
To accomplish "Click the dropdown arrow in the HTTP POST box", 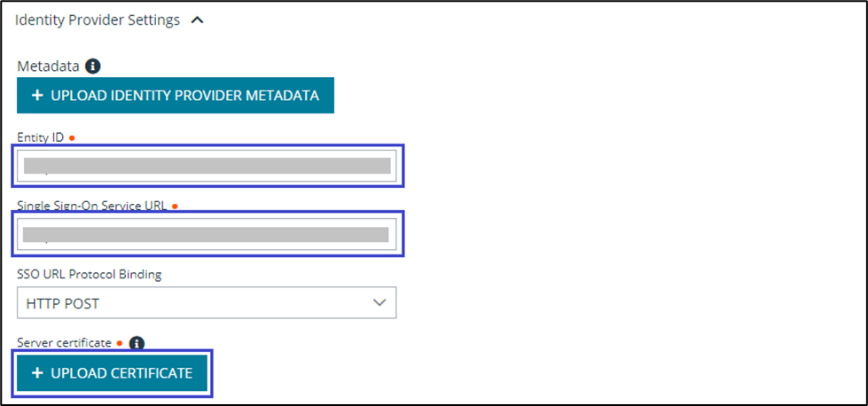I will (x=379, y=303).
